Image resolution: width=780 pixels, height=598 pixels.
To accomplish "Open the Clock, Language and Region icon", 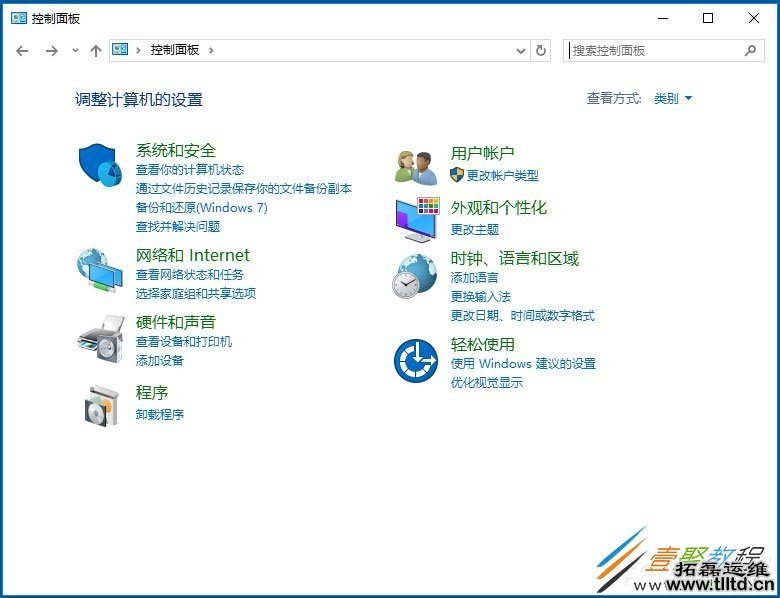I will click(414, 276).
